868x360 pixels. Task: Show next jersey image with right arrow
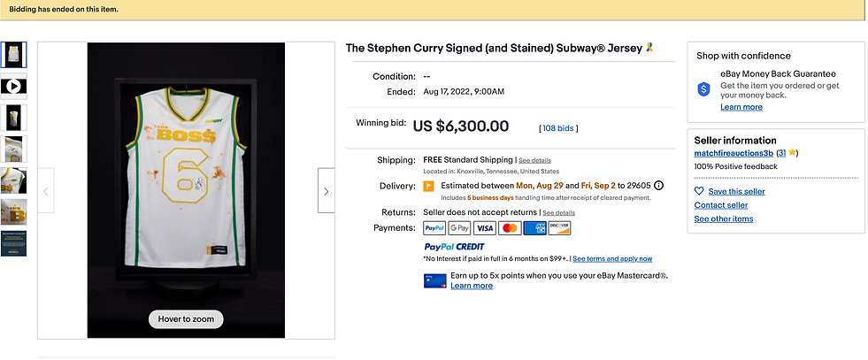(326, 190)
